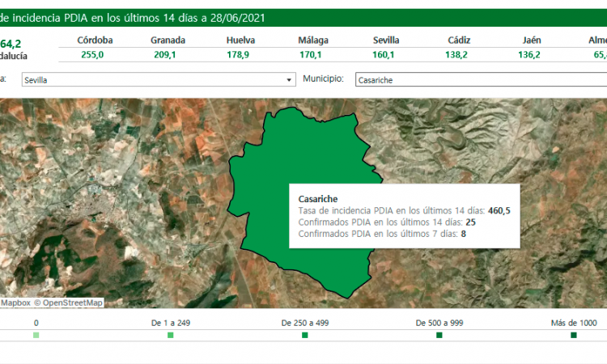Viewport: 607px width, 364px height.
Task: Open the Sevilla province combo box
Action: pyautogui.click(x=159, y=80)
